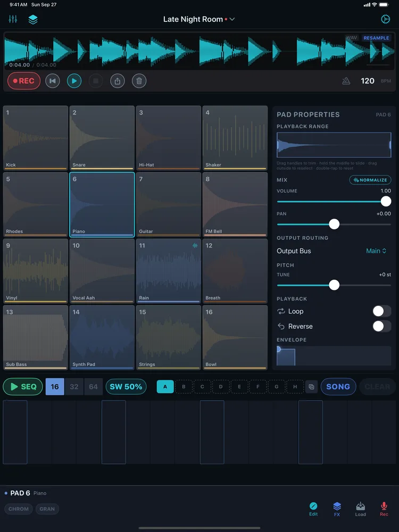Trigger the Shaker pad
399x532 pixels.
235,138
